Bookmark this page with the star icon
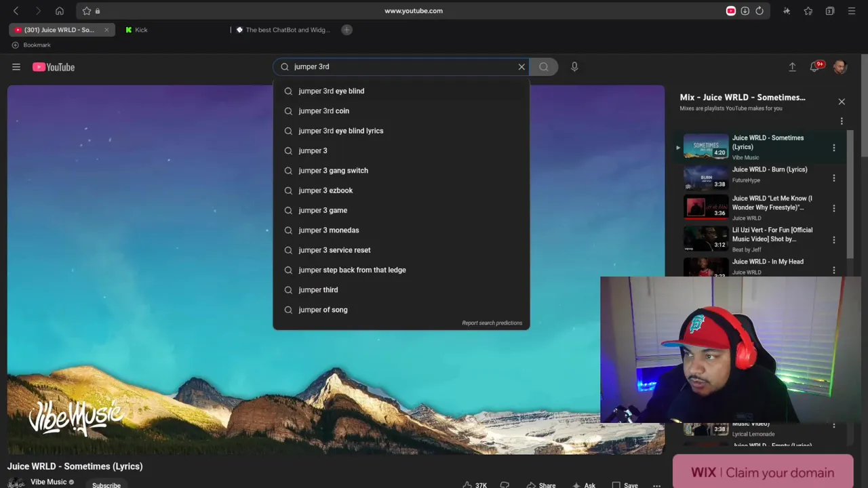This screenshot has height=488, width=868. tap(87, 11)
